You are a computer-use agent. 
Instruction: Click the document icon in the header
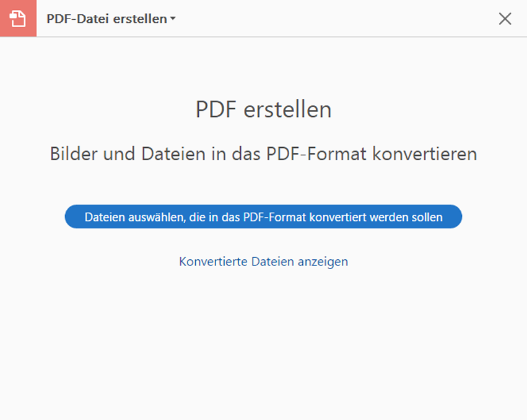click(18, 18)
